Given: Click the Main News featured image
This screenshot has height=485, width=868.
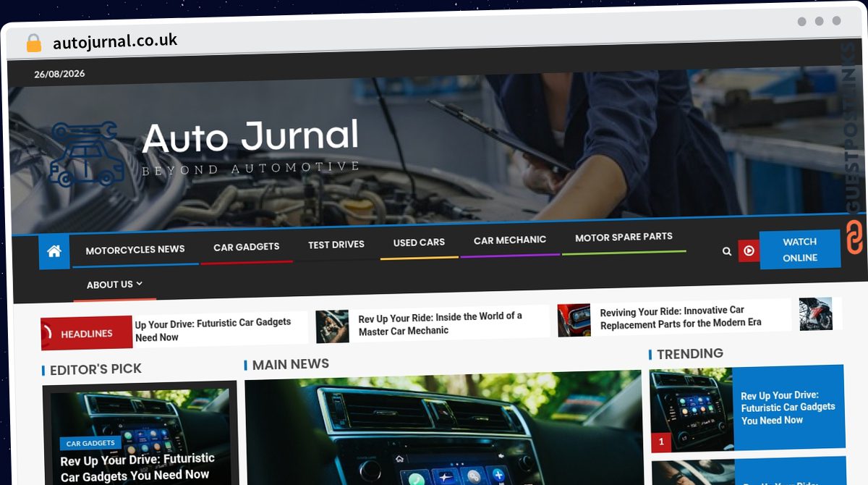Looking at the screenshot, I should pyautogui.click(x=443, y=429).
